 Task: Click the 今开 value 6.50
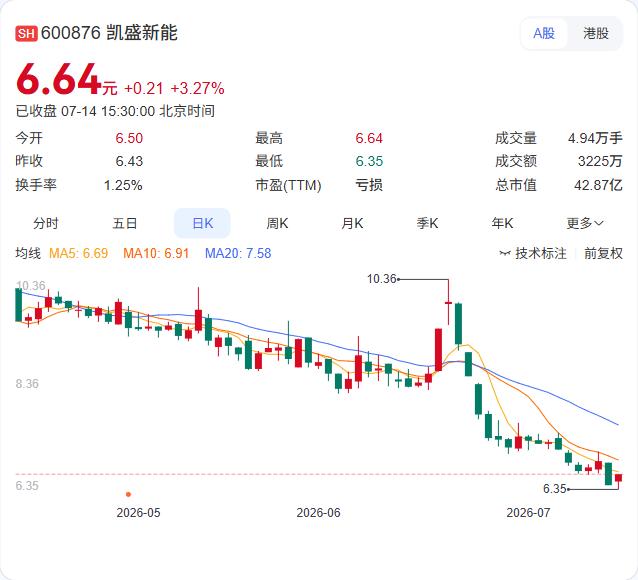pyautogui.click(x=129, y=138)
